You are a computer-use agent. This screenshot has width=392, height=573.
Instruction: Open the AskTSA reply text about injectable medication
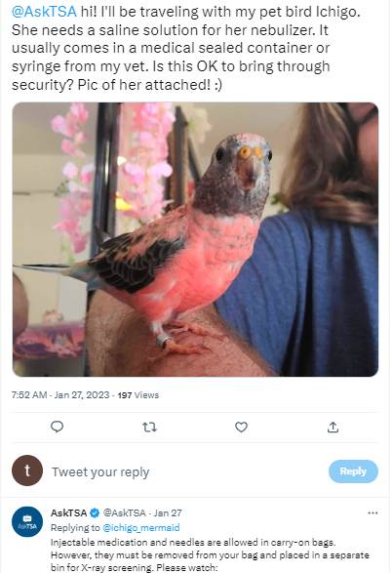[x=210, y=555]
